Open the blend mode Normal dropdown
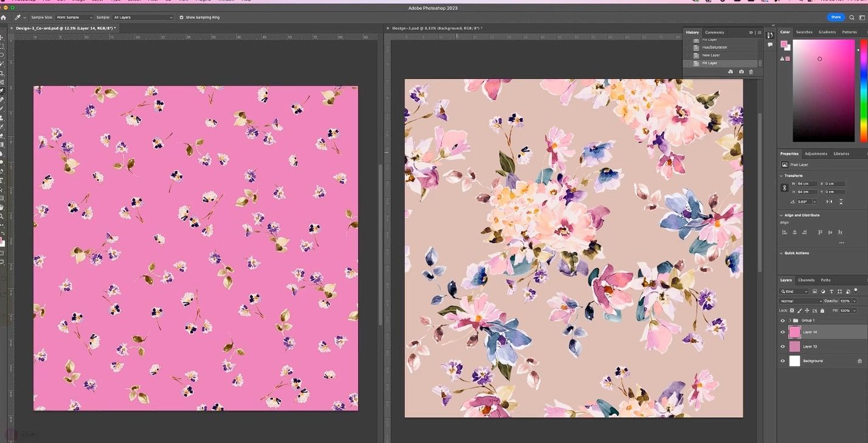 801,301
